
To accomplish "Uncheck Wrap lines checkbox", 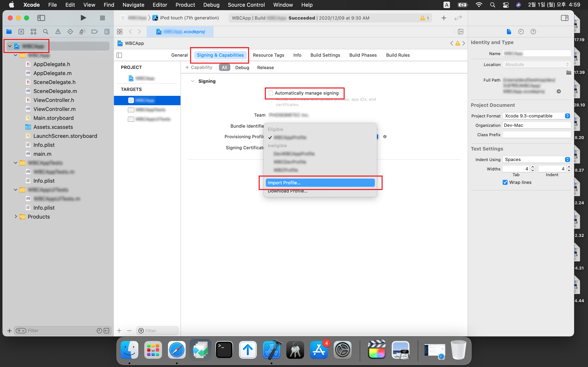I will (505, 182).
